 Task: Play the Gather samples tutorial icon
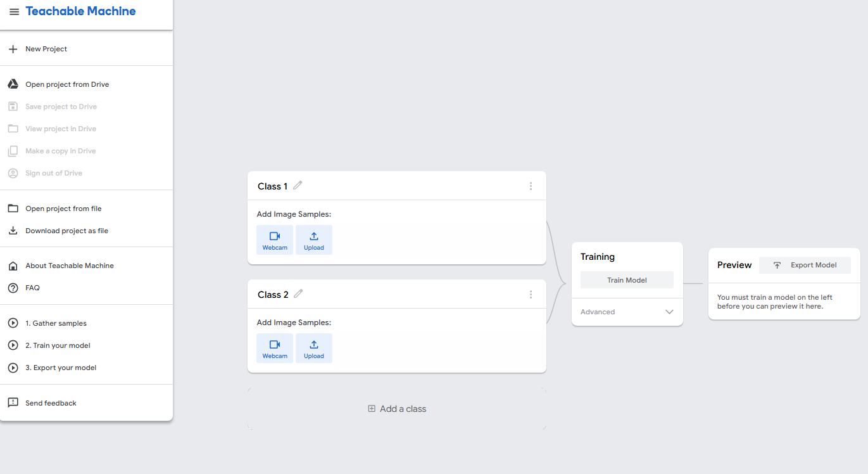click(x=13, y=323)
